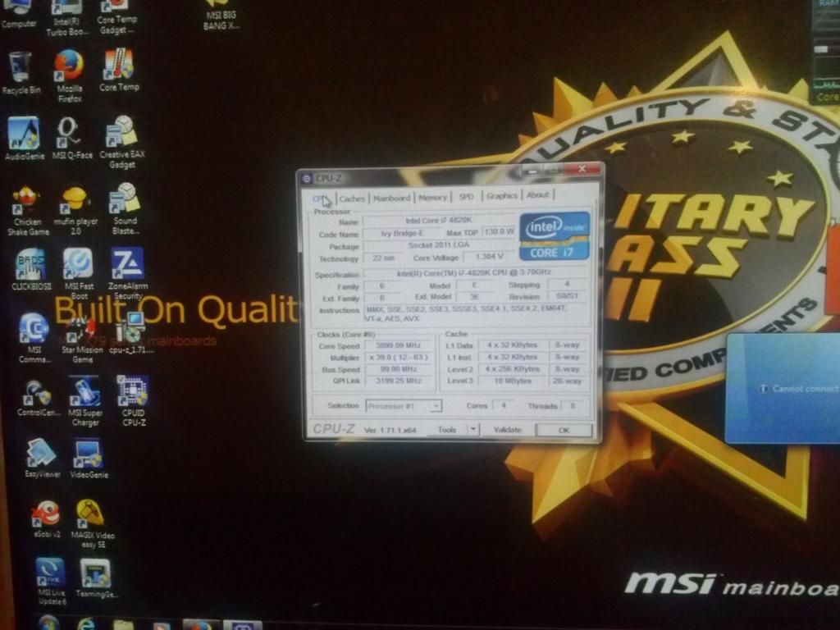Image resolution: width=840 pixels, height=630 pixels.
Task: Open Windows Explorer folder on the taskbar
Action: (123, 624)
